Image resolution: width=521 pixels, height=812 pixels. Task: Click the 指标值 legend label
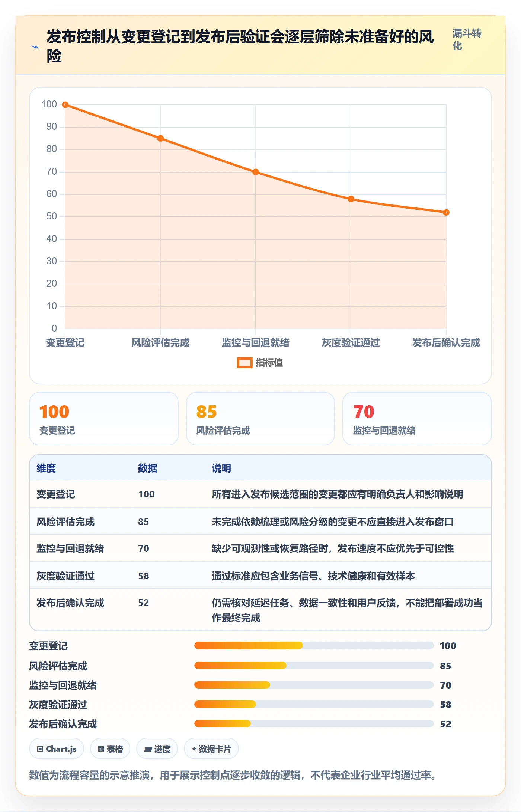pyautogui.click(x=269, y=363)
